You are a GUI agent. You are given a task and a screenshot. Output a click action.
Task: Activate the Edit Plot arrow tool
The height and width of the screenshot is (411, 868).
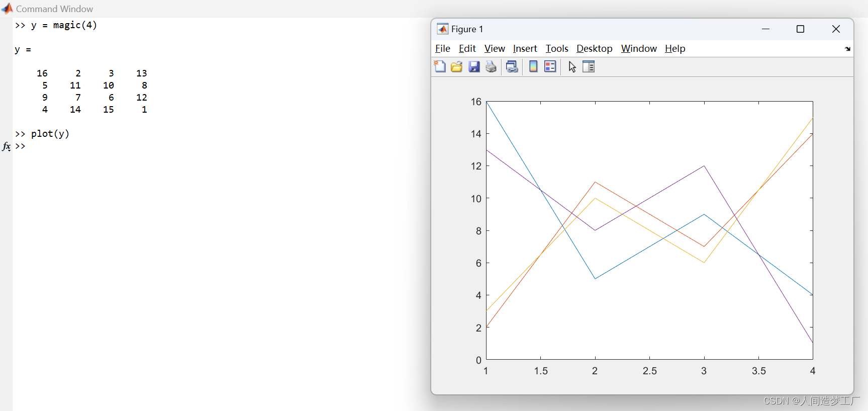(x=572, y=66)
